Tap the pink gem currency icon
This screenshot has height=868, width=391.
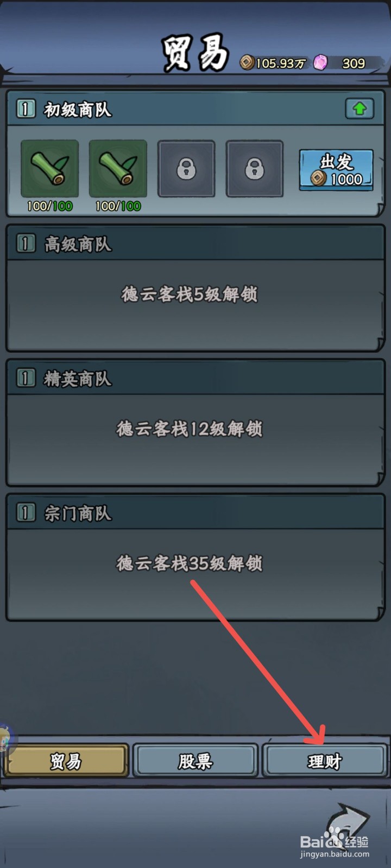[x=320, y=63]
